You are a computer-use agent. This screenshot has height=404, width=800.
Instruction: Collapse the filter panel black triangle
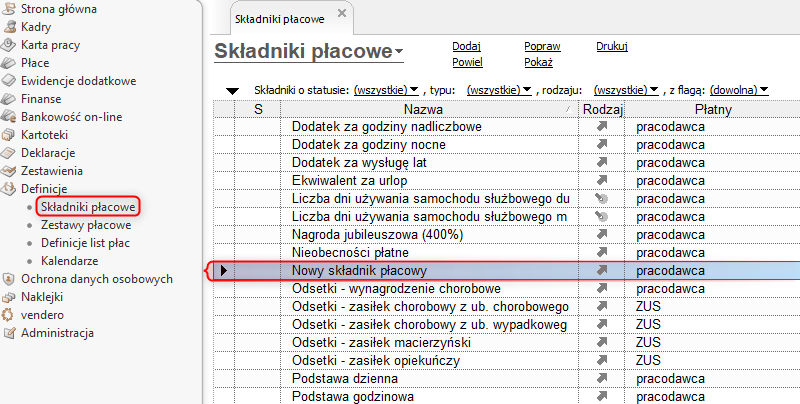pyautogui.click(x=232, y=92)
